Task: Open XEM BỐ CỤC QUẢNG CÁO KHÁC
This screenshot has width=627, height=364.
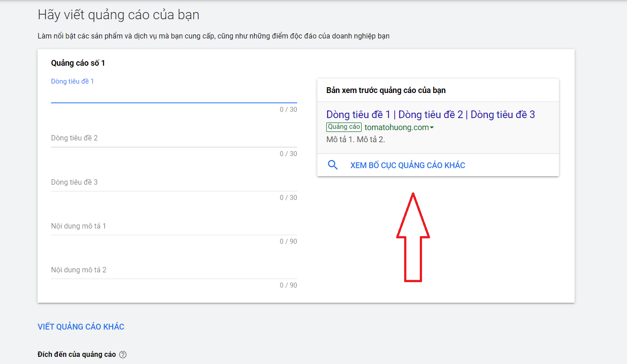Action: tap(407, 165)
